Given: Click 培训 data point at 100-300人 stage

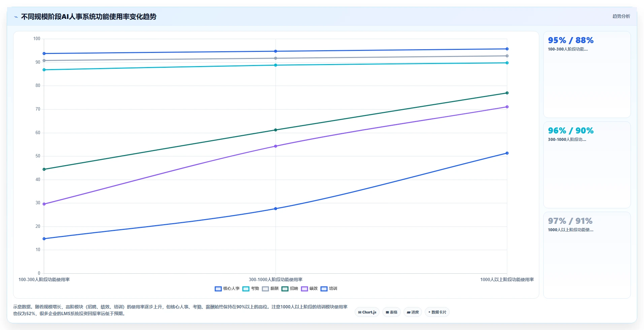Looking at the screenshot, I should (44, 239).
